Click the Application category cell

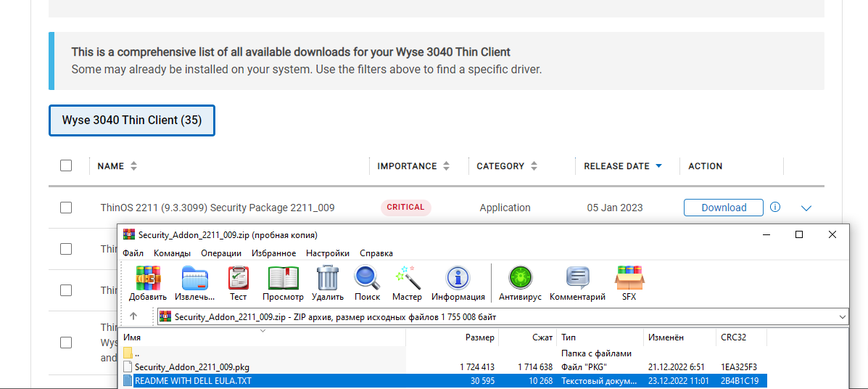coord(505,208)
